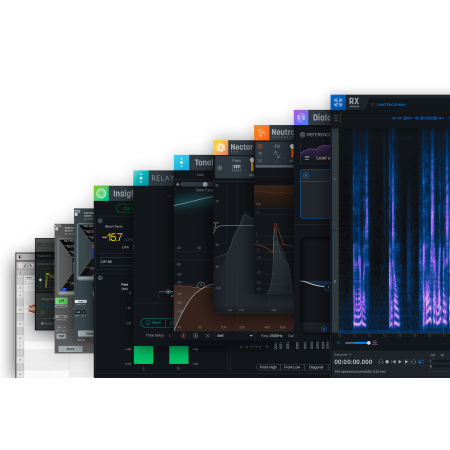
Task: Adjust the orange Neutron module mix slider
Action: tap(292, 151)
